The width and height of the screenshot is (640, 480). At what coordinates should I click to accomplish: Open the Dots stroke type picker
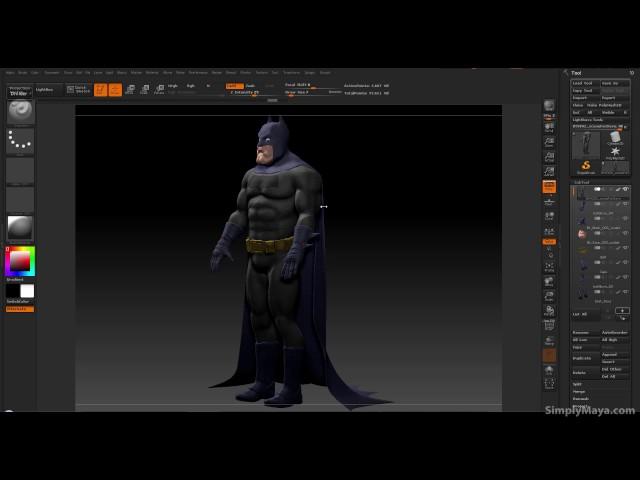click(x=20, y=140)
